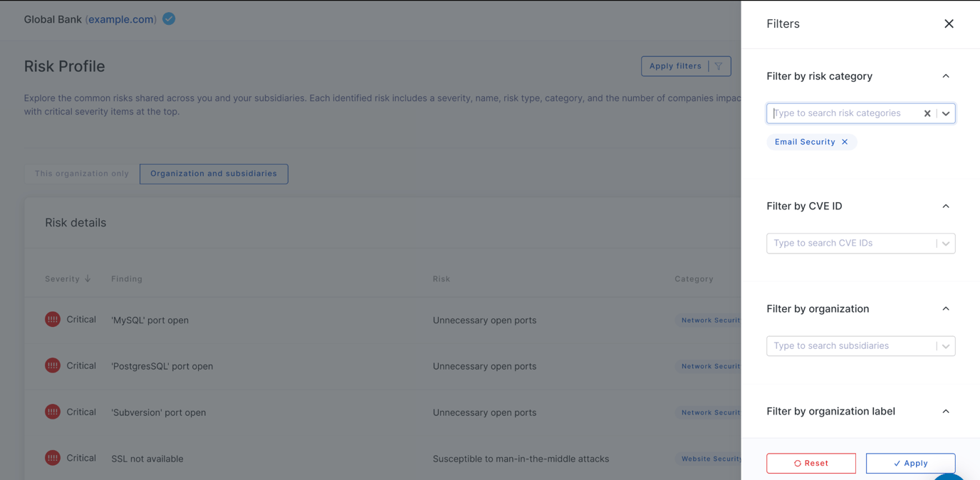
Task: Remove the Email Security filter tag
Action: pyautogui.click(x=845, y=142)
